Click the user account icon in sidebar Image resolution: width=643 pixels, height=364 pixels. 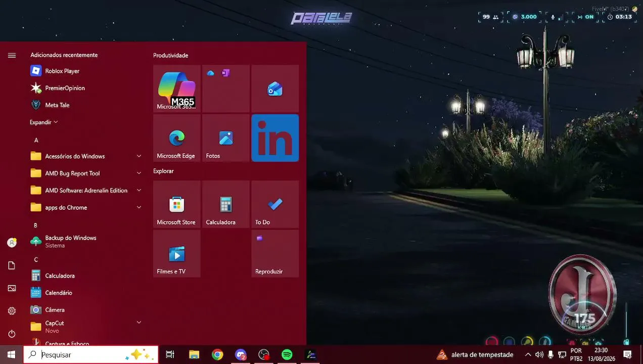click(12, 243)
